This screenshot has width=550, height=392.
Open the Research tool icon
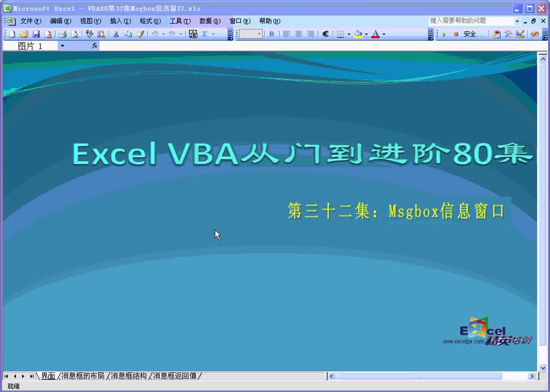point(101,34)
